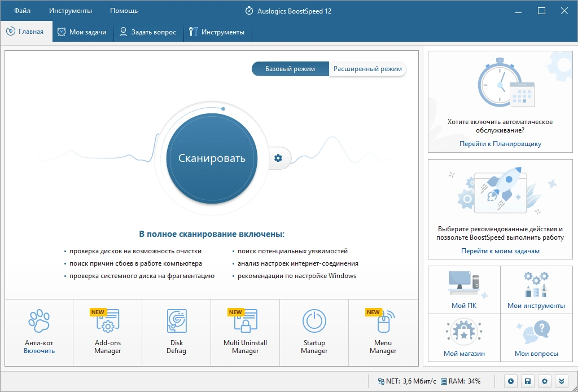Viewport: 578px width, 392px height.
Task: Click 'поиск потенциальных уязвимостей' text
Action: [x=293, y=251]
